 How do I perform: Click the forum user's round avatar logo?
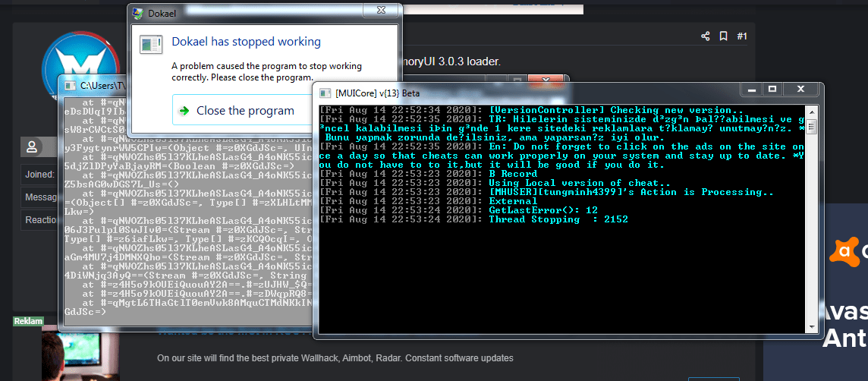click(81, 62)
